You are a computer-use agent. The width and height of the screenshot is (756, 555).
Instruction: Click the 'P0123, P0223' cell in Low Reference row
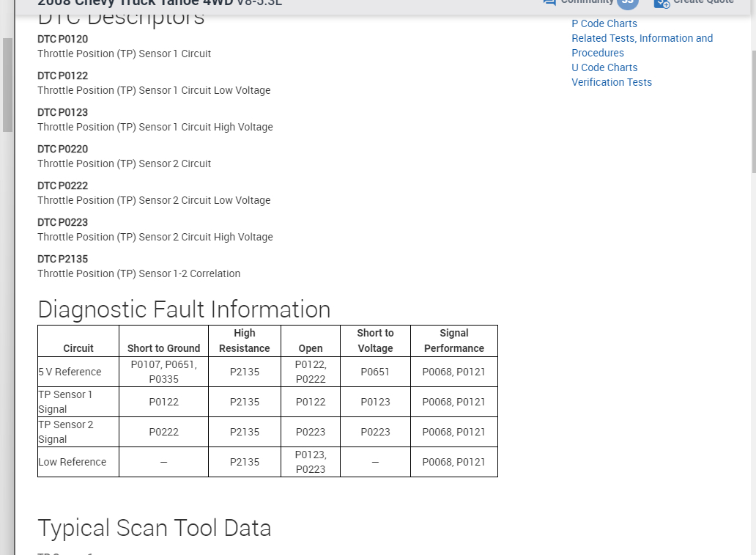[x=311, y=462]
